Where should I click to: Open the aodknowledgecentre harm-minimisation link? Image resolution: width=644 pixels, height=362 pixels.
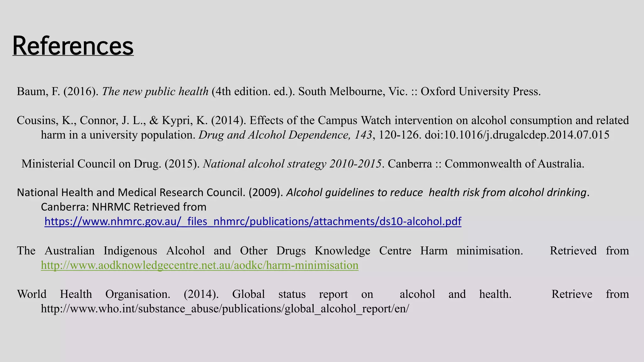tap(200, 265)
